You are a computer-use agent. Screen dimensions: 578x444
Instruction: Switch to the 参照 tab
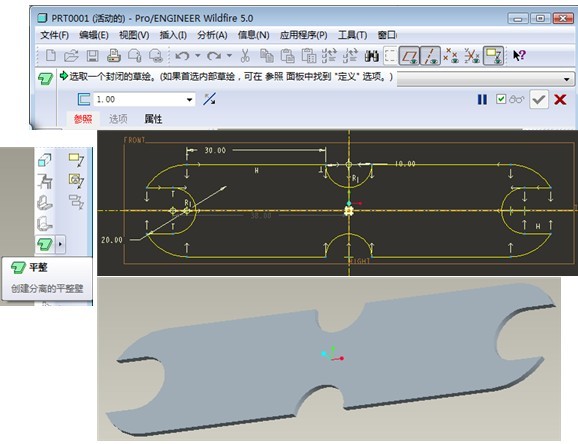click(x=83, y=119)
